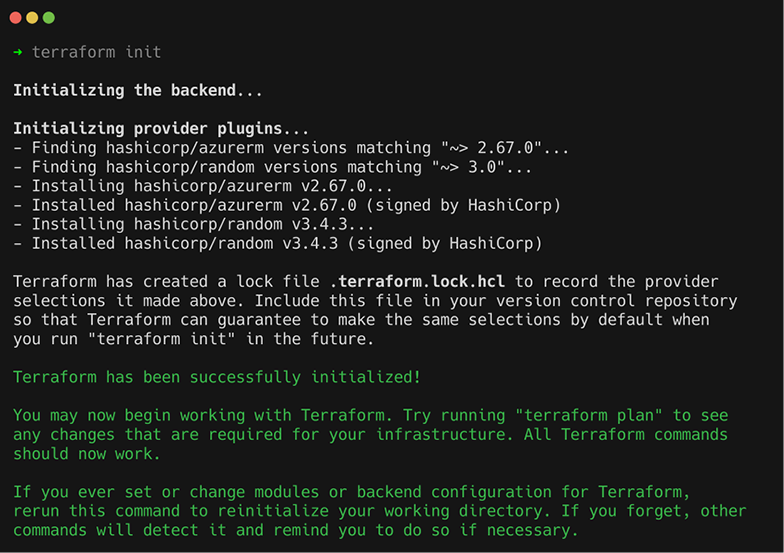Click the "Initializing provider plugins..." heading
Screen dimensions: 784x553
click(162, 129)
